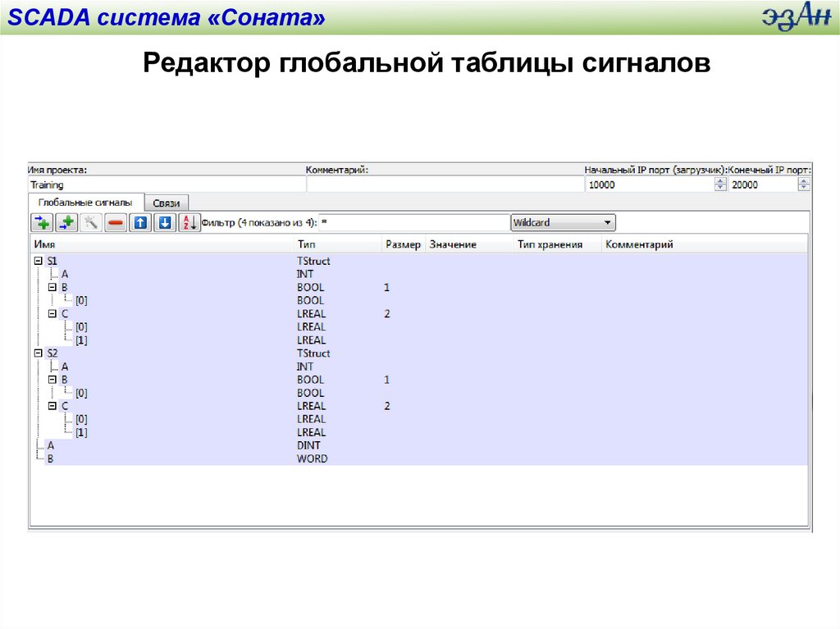
Task: Click the start IP port spinner arrows
Action: 720,185
